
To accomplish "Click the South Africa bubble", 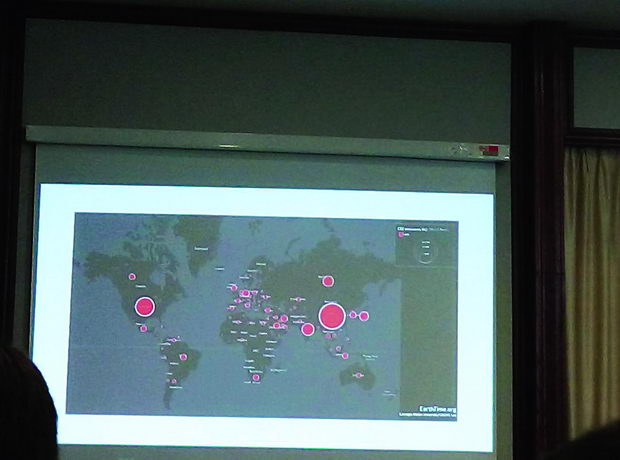I will 256,377.
